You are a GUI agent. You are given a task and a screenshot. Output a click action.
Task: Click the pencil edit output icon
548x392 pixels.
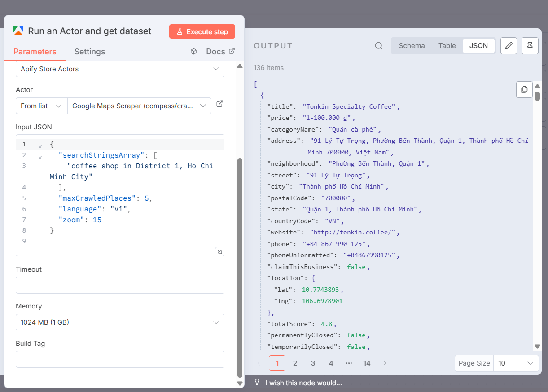tap(509, 46)
